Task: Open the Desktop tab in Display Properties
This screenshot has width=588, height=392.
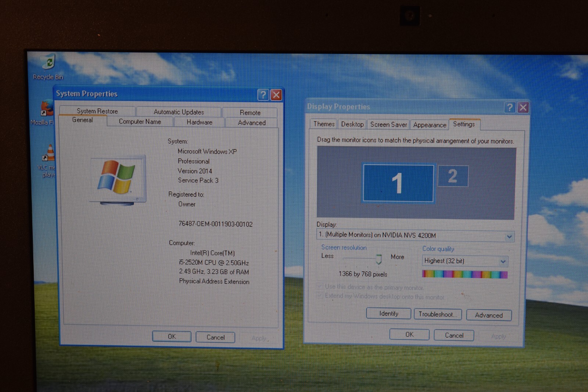Action: point(352,124)
